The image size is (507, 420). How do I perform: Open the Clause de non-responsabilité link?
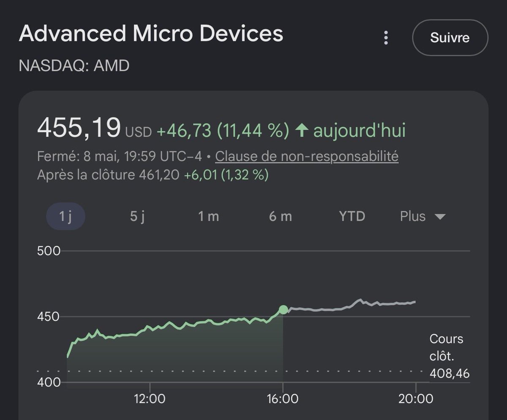(x=307, y=156)
